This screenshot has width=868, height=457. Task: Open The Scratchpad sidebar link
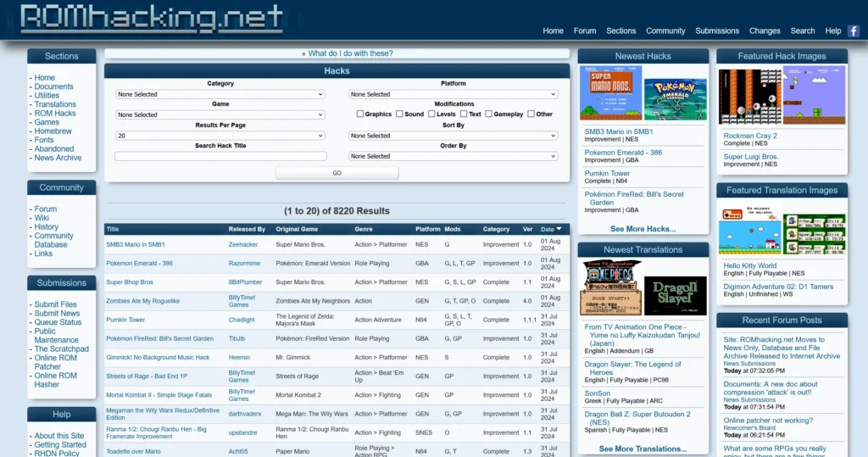point(61,349)
